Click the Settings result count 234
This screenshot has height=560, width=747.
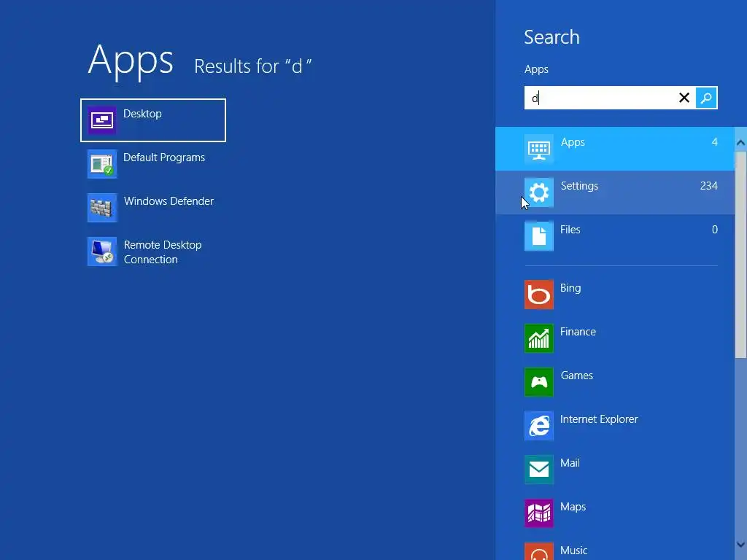click(x=708, y=186)
